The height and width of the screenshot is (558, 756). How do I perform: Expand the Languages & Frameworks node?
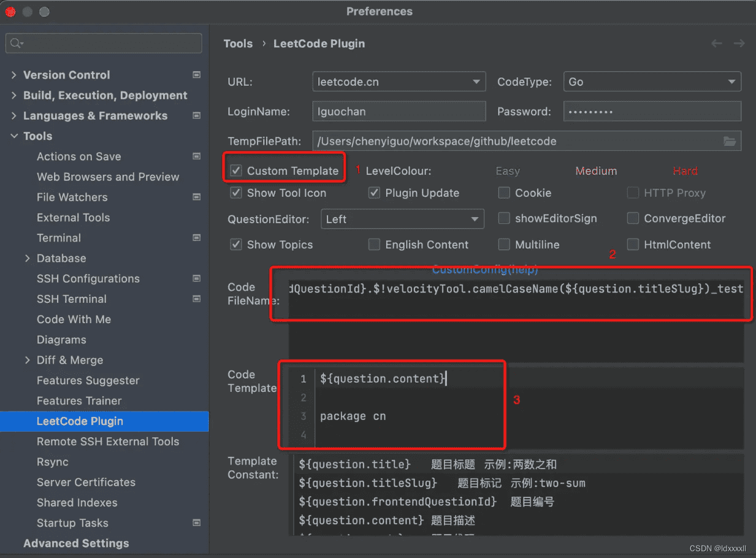click(14, 115)
